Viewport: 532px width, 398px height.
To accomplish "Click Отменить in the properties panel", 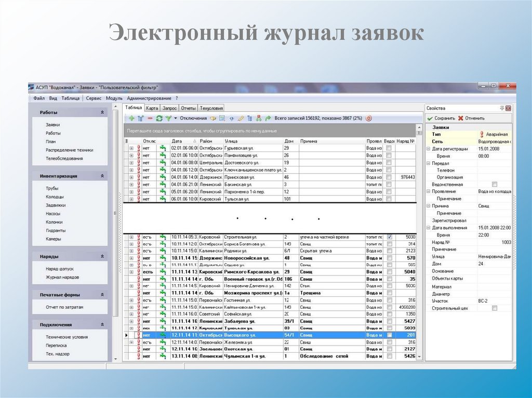I will coord(471,118).
